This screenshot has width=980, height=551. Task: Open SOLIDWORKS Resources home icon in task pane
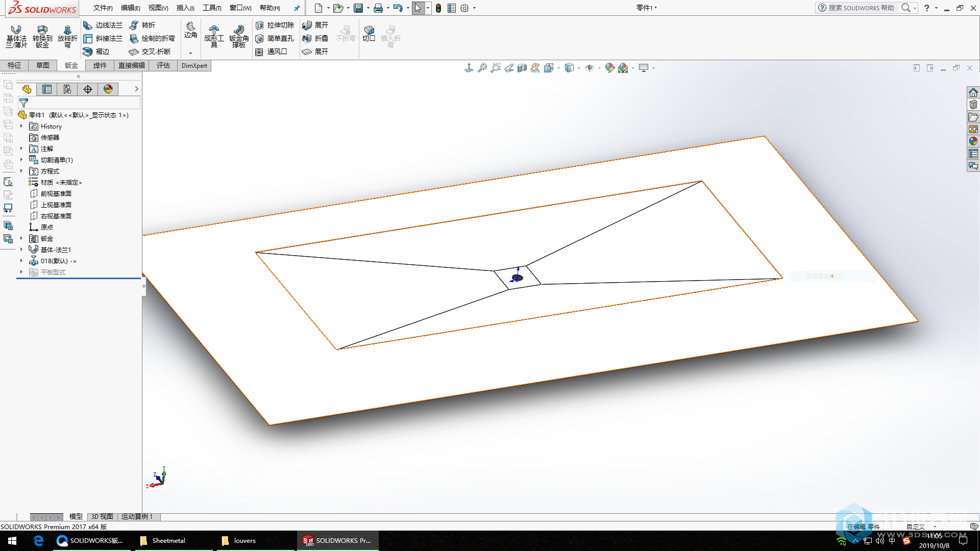973,92
